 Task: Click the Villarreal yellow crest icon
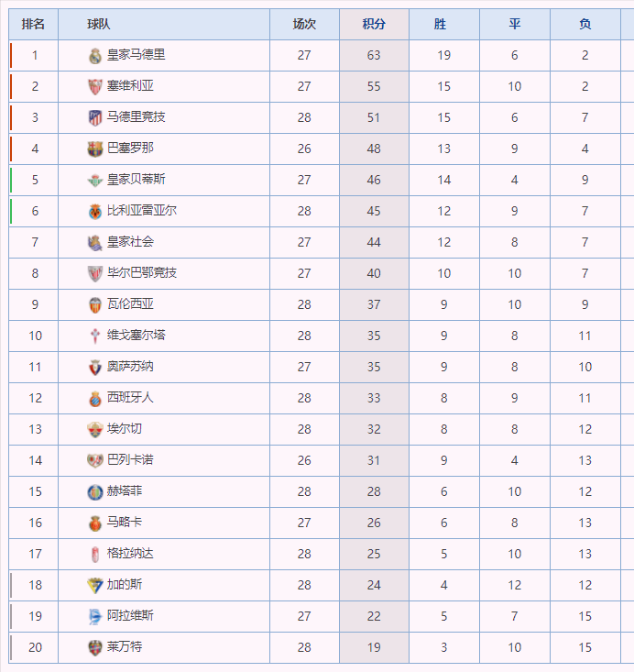[x=95, y=212]
